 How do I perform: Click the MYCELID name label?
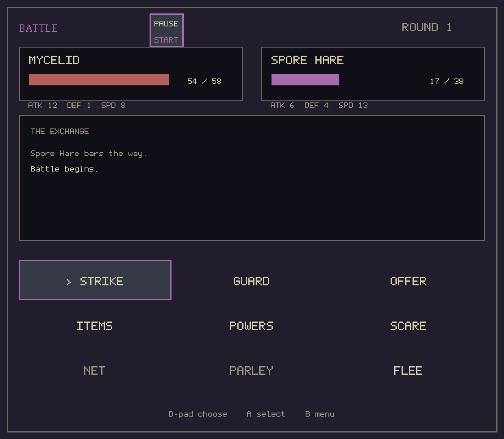[x=54, y=60]
